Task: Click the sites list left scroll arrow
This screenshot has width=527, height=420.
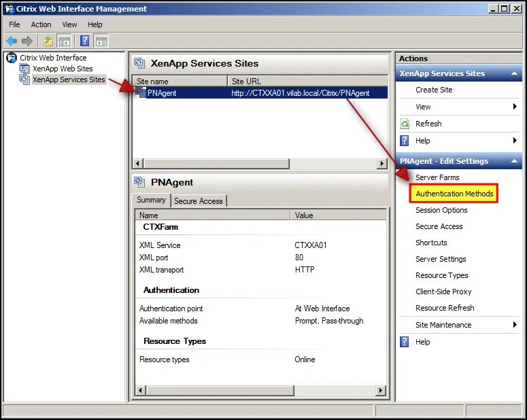Action: tap(138, 164)
